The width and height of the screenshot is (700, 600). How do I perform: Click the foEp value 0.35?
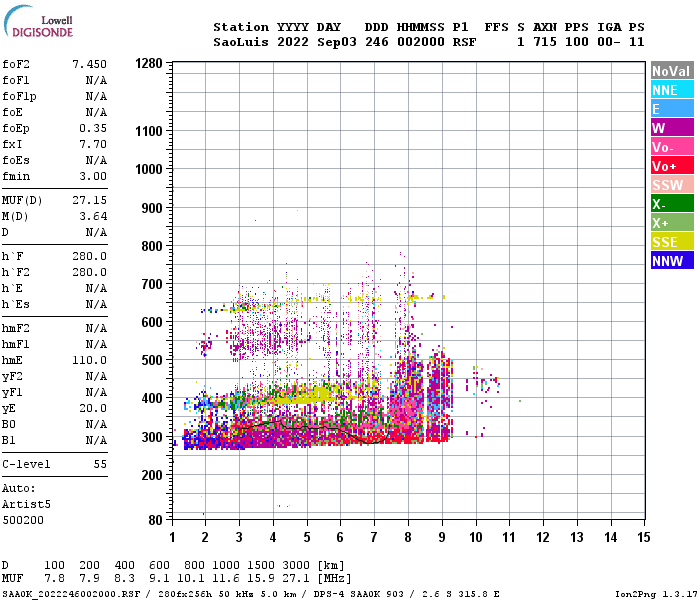point(93,128)
